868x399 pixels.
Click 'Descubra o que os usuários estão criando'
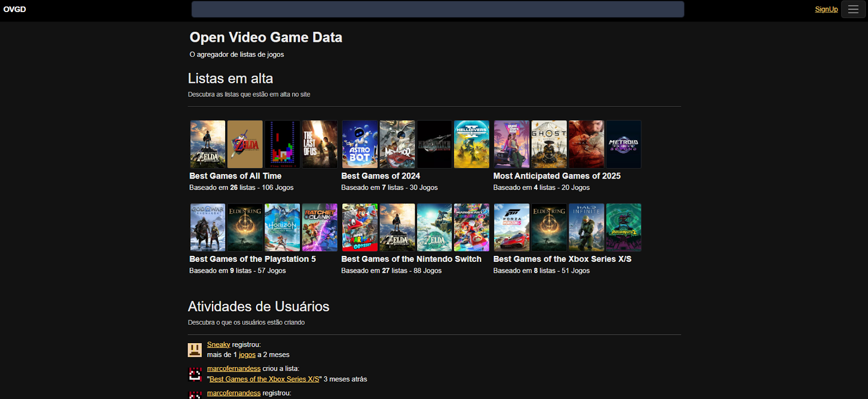(247, 323)
